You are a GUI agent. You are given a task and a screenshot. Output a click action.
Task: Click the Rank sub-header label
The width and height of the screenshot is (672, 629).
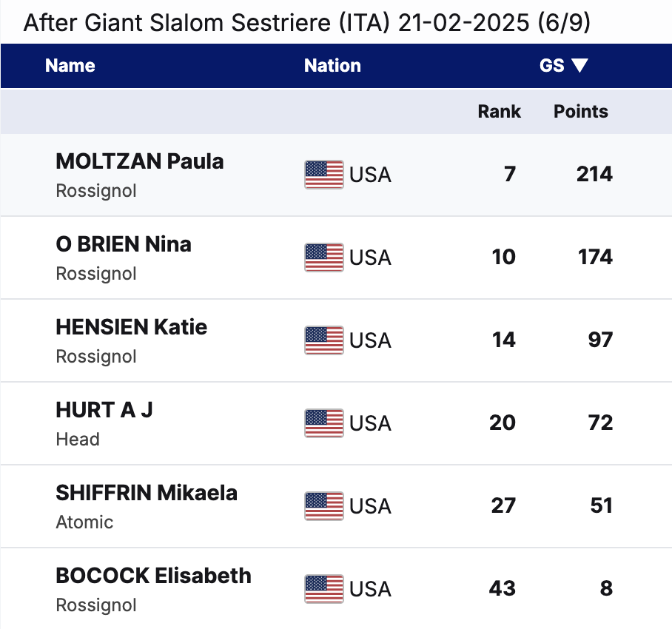point(499,112)
